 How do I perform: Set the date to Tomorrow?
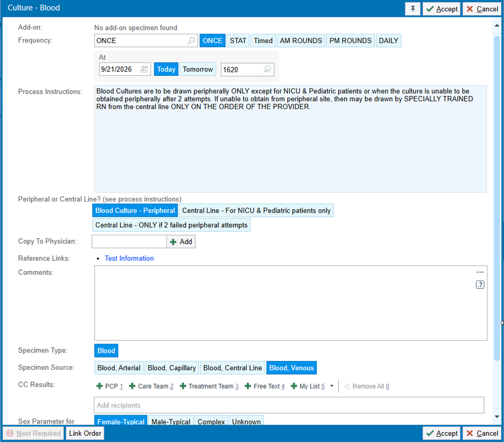[x=198, y=70]
